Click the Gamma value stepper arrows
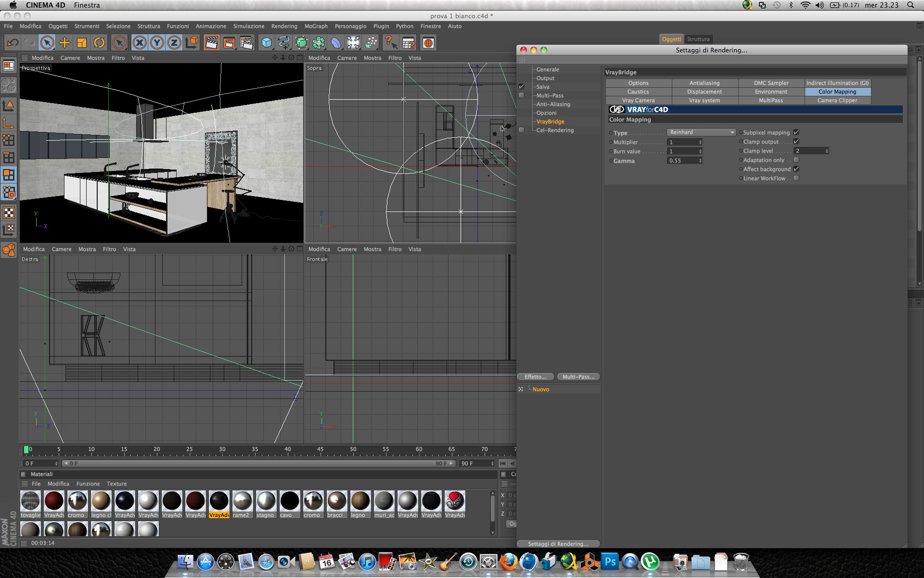924x578 pixels. point(700,161)
